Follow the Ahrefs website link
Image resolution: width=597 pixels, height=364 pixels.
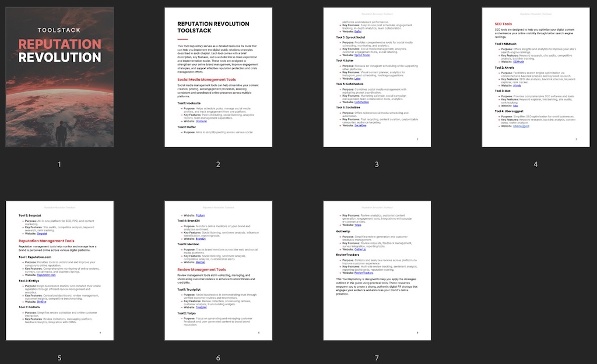pos(518,85)
